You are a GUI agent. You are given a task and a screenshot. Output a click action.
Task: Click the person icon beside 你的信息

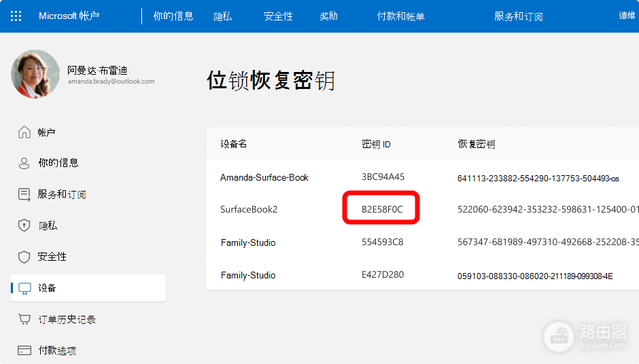24,163
